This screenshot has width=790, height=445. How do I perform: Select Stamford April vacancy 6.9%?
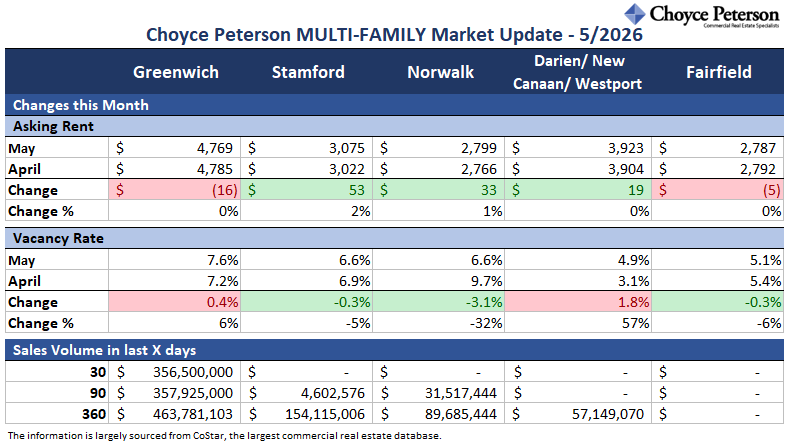click(x=307, y=281)
